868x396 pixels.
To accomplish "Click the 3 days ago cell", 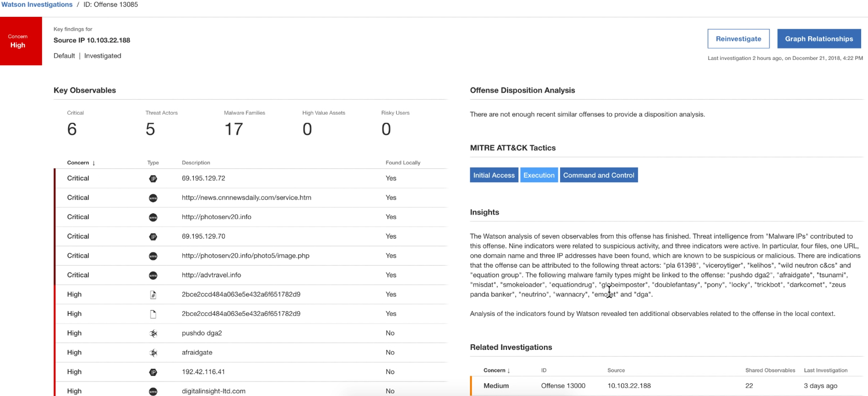I will (x=821, y=386).
